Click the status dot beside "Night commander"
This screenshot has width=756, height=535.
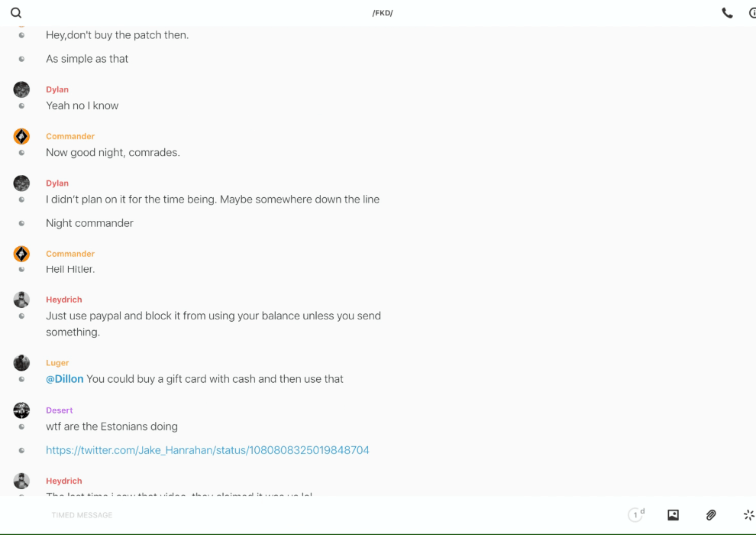(x=21, y=223)
